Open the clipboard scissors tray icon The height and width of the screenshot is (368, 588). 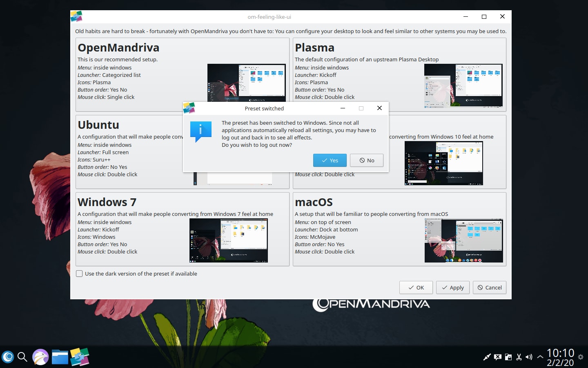(519, 357)
